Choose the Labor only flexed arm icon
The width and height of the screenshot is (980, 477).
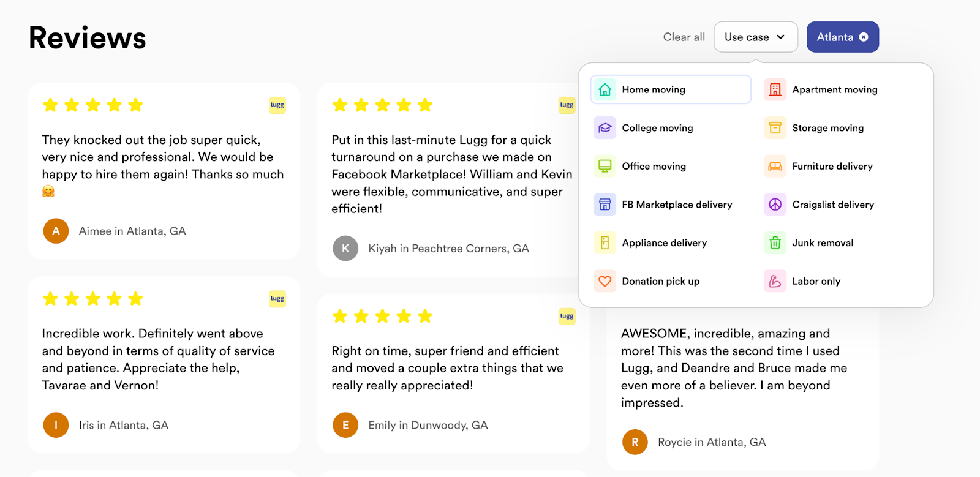775,281
